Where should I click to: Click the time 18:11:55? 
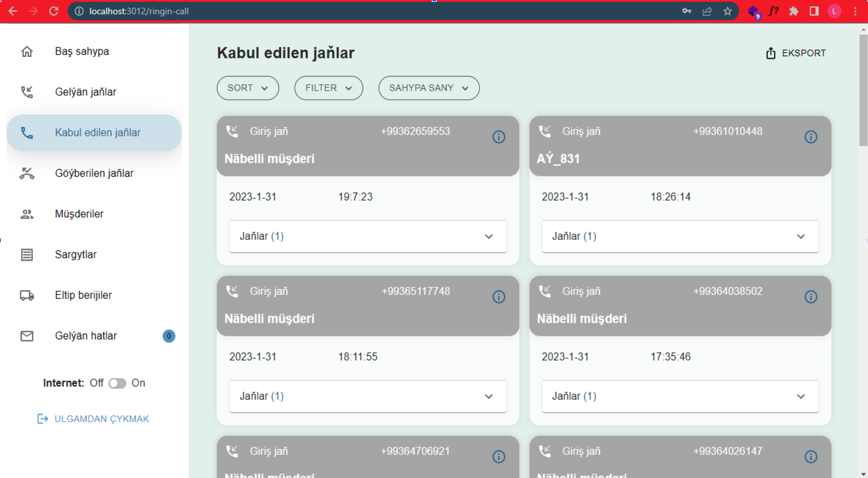tap(357, 356)
